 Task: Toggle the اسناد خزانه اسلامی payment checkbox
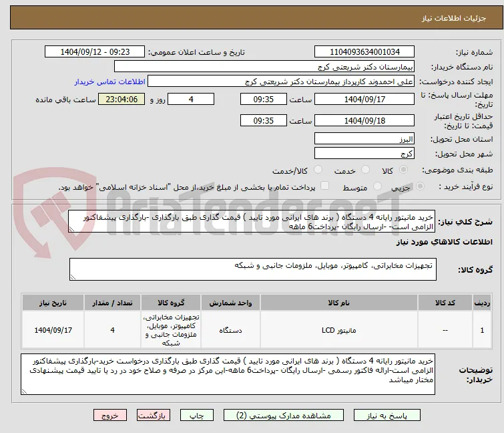(x=325, y=186)
